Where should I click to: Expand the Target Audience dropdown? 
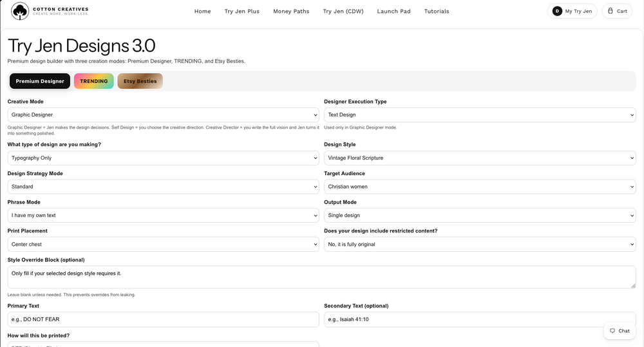tap(480, 187)
